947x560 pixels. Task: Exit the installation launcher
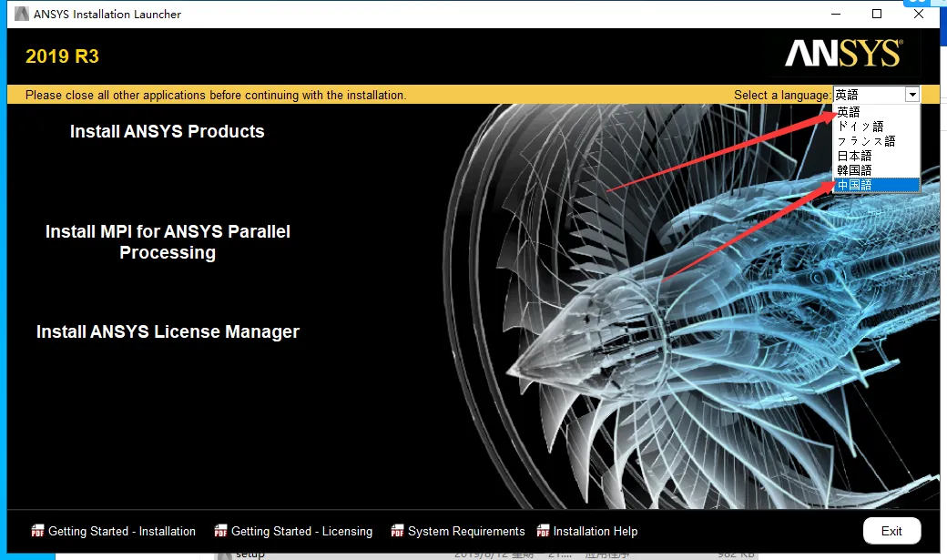click(891, 531)
